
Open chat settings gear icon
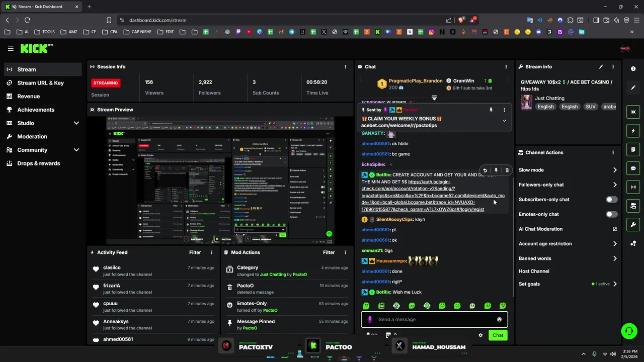(480, 335)
